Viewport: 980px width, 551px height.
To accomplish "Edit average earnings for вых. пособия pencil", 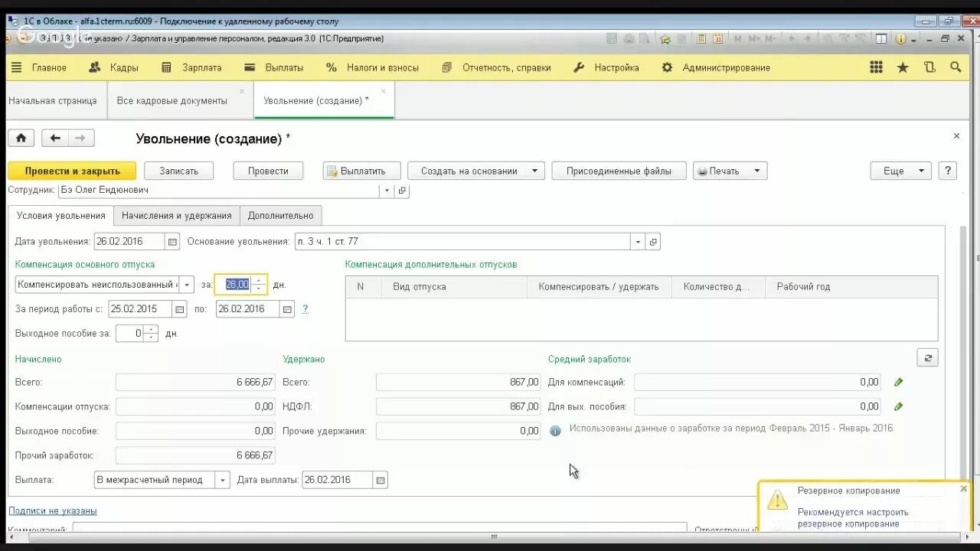I will pyautogui.click(x=898, y=406).
